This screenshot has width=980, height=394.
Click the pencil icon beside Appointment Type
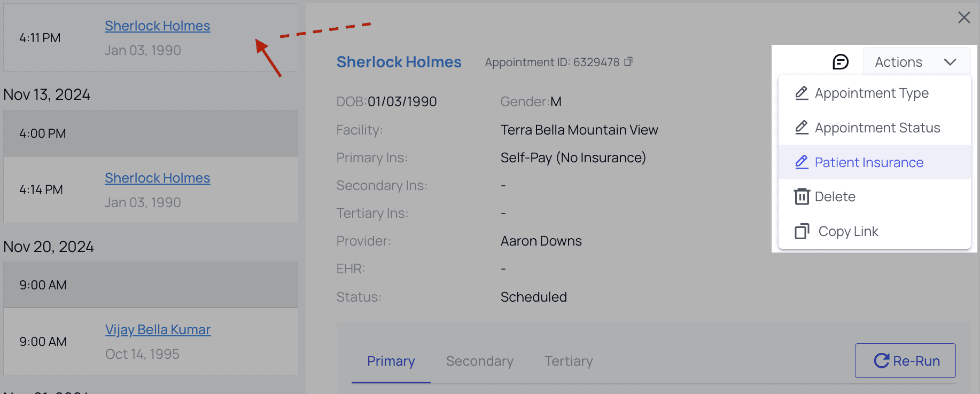click(x=802, y=93)
